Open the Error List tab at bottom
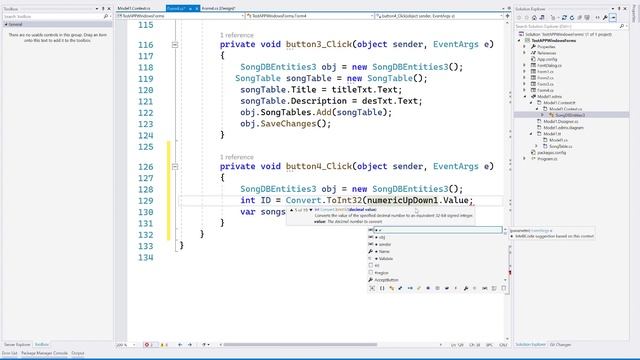Viewport: 640px width, 360px height. pyautogui.click(x=9, y=353)
